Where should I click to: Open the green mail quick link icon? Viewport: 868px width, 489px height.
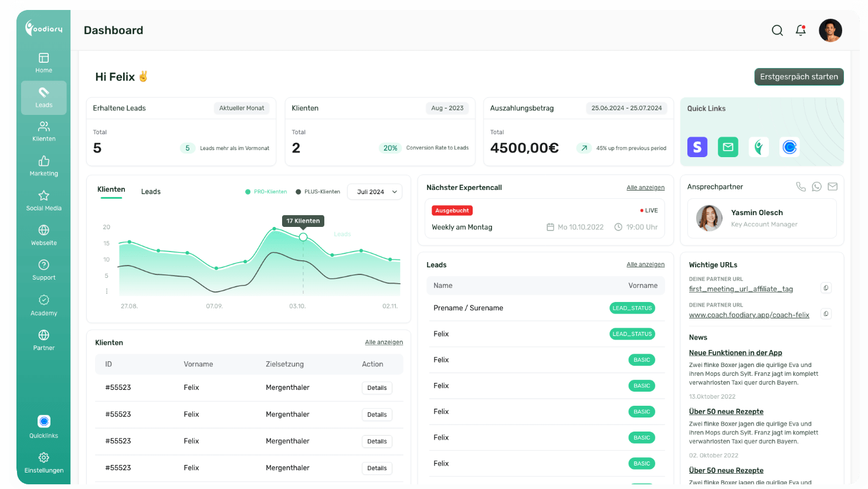click(x=728, y=147)
